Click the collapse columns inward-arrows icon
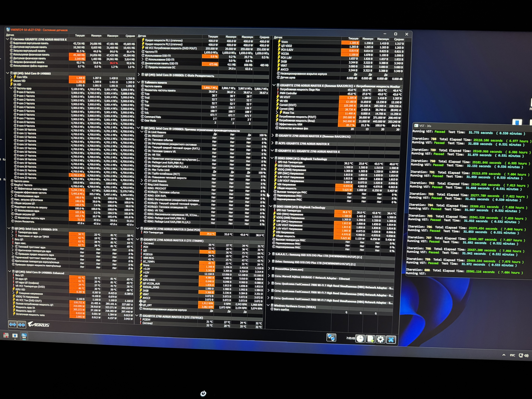This screenshot has width=532, height=399. [x=22, y=325]
